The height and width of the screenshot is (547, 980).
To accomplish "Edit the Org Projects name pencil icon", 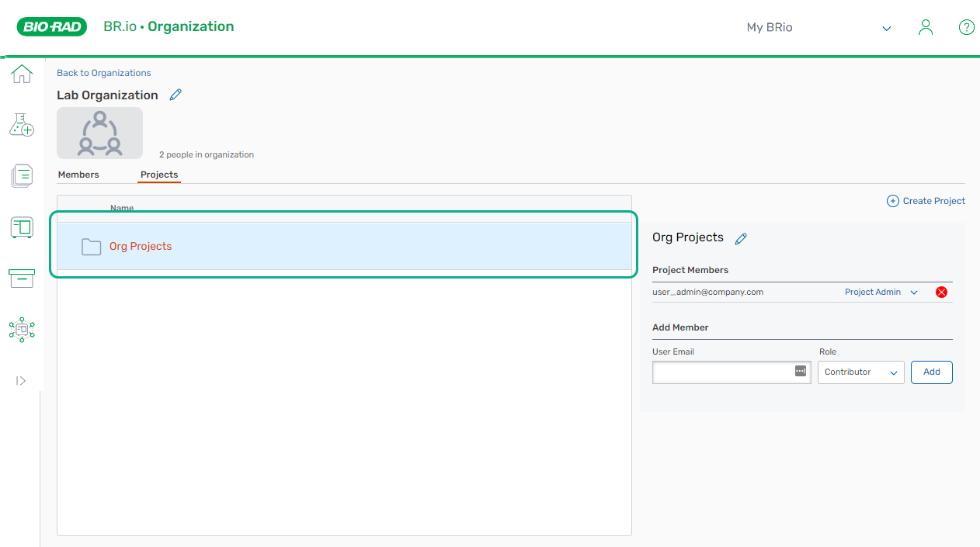I will click(x=741, y=238).
